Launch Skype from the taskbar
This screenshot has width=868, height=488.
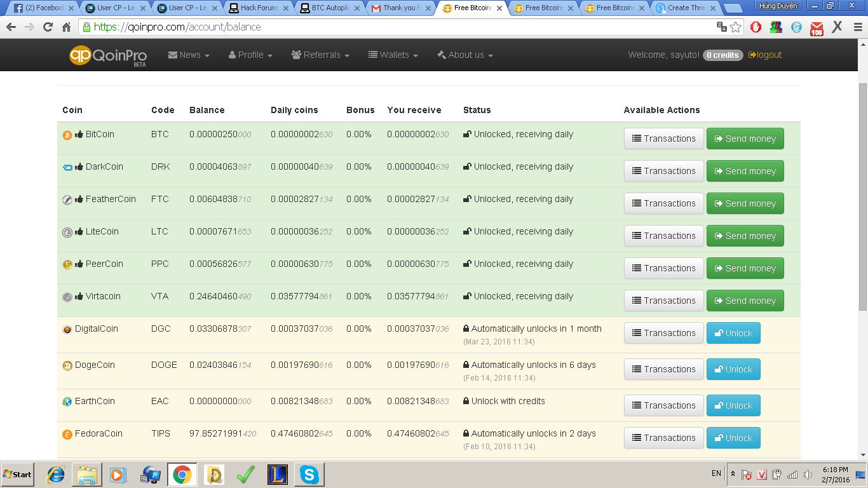tap(309, 475)
